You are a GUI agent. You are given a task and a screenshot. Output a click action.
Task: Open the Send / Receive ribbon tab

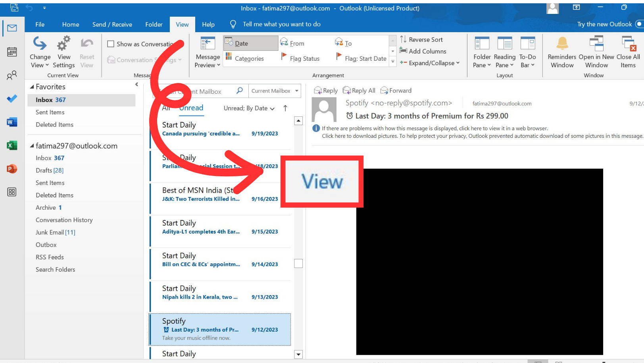pos(112,25)
